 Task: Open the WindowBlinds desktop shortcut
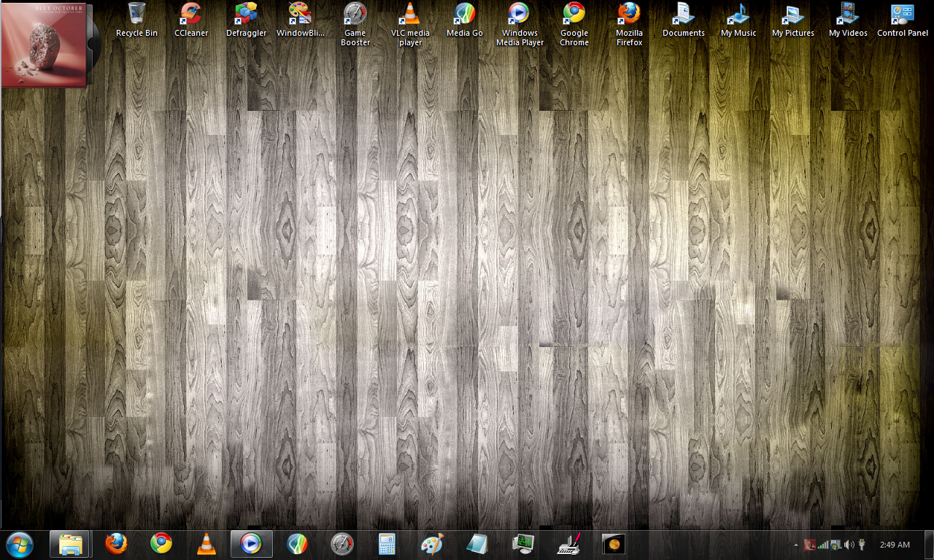point(301,20)
